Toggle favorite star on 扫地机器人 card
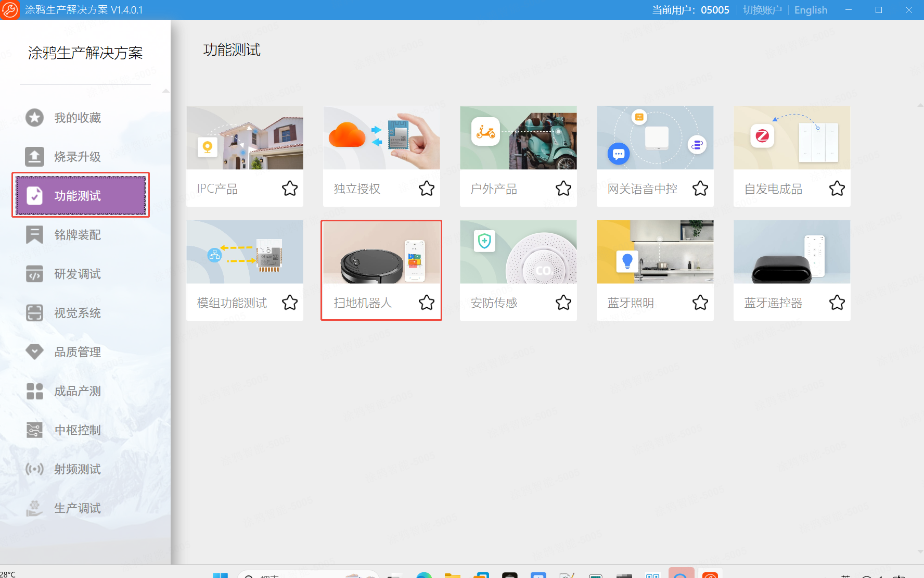This screenshot has width=924, height=578. [x=427, y=302]
